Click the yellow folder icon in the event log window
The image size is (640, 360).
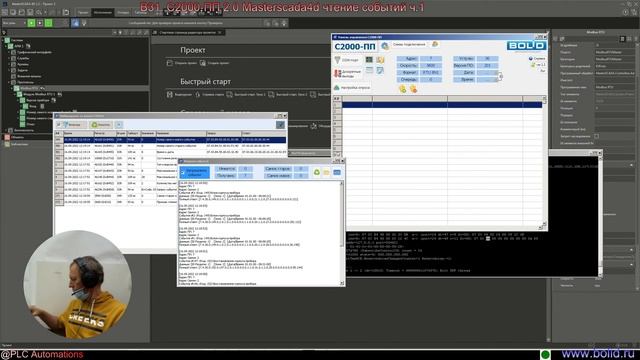tap(326, 173)
